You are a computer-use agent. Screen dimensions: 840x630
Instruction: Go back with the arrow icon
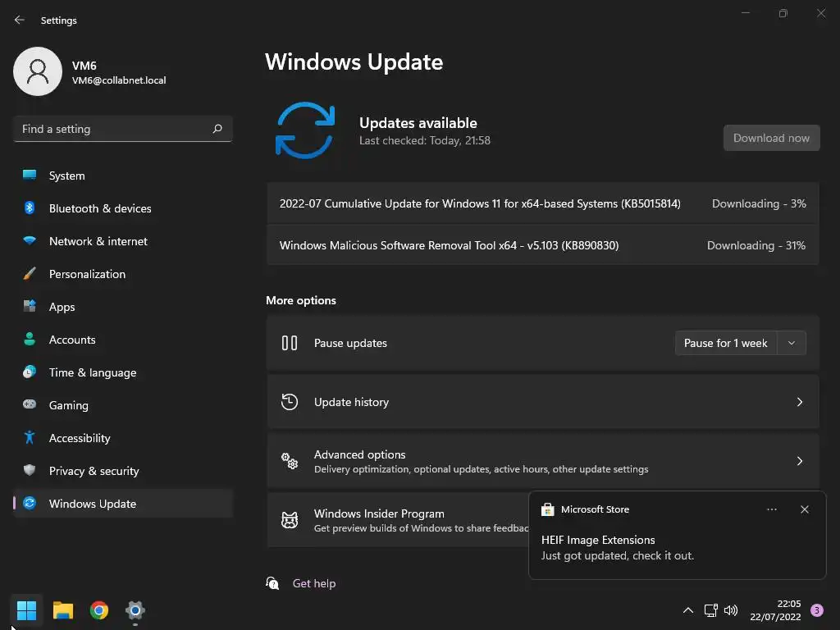pyautogui.click(x=20, y=20)
